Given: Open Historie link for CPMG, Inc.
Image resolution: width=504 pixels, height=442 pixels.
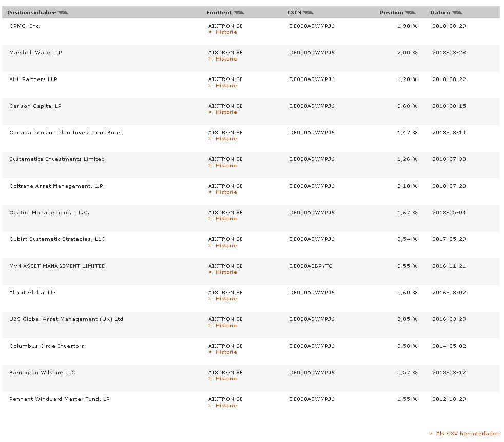Looking at the screenshot, I should [226, 32].
